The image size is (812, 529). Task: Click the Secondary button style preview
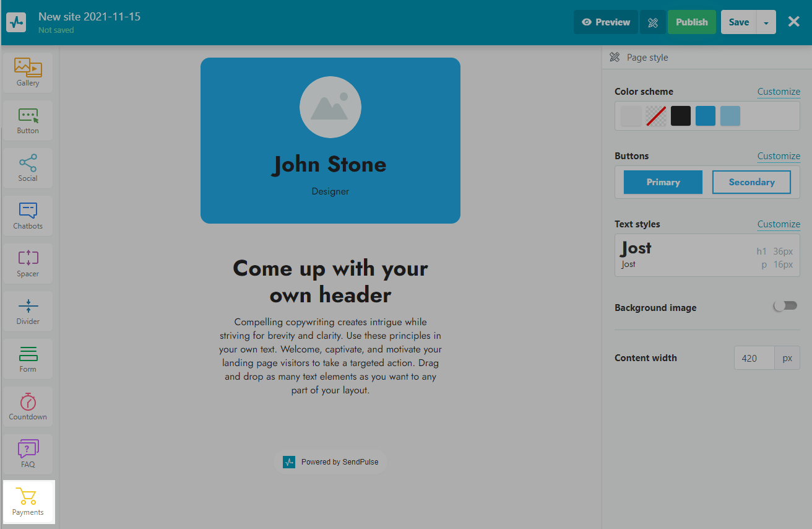click(752, 182)
